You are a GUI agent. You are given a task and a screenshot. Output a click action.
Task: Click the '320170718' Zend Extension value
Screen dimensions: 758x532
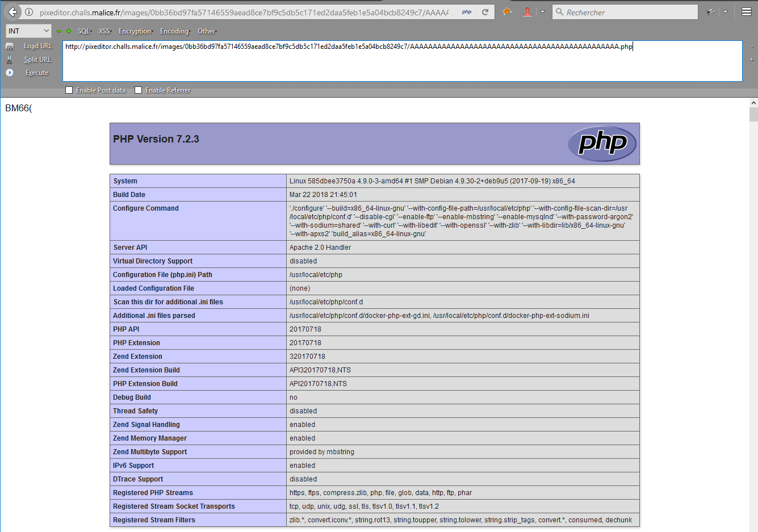307,357
